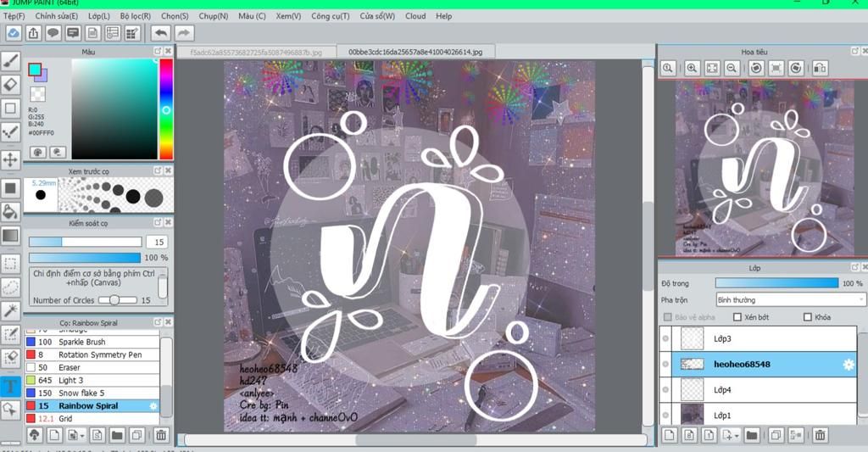Undock the Màu color panel
This screenshot has height=452, width=868.
point(157,51)
